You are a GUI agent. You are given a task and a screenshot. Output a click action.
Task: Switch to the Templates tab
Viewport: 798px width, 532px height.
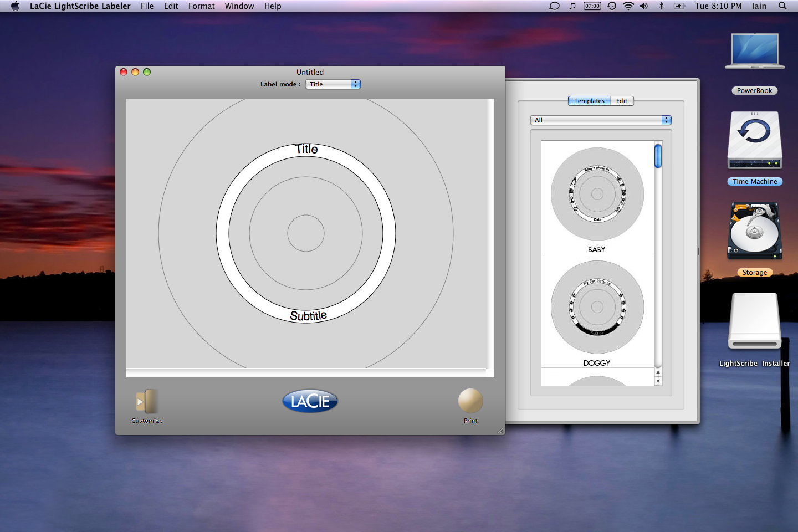coord(589,101)
